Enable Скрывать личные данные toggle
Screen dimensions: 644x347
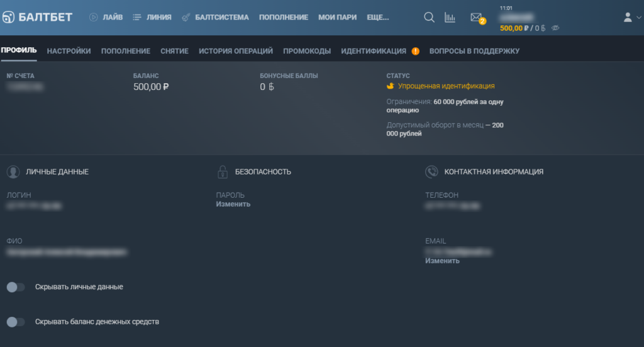(x=16, y=287)
